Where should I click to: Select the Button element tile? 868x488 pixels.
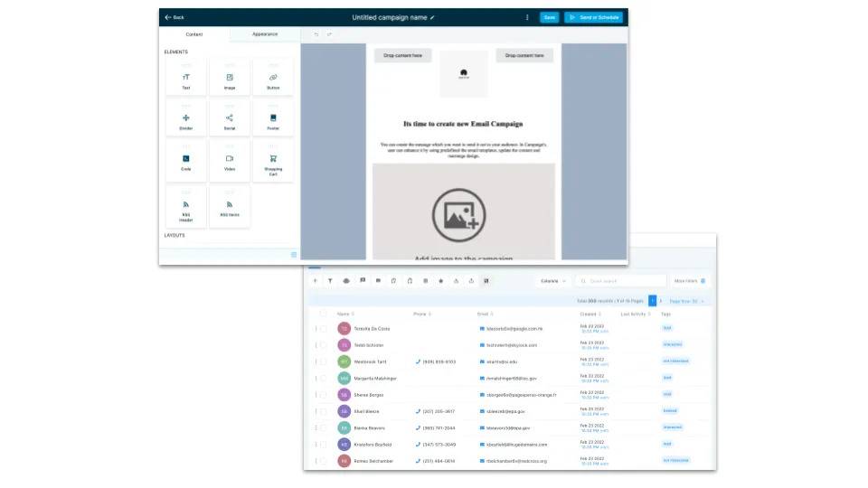pos(273,78)
